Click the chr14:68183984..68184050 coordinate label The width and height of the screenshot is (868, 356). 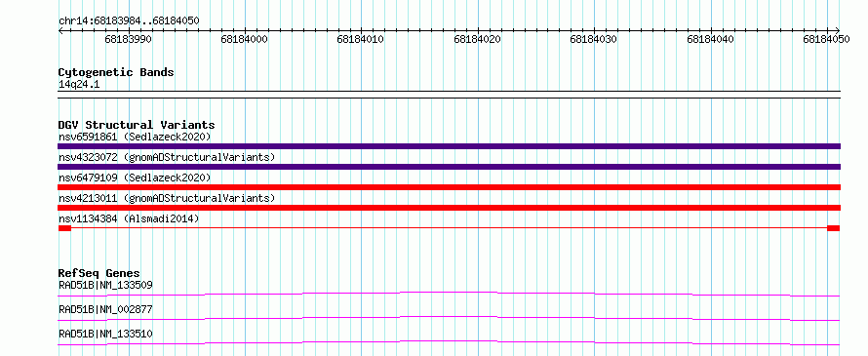coord(129,20)
